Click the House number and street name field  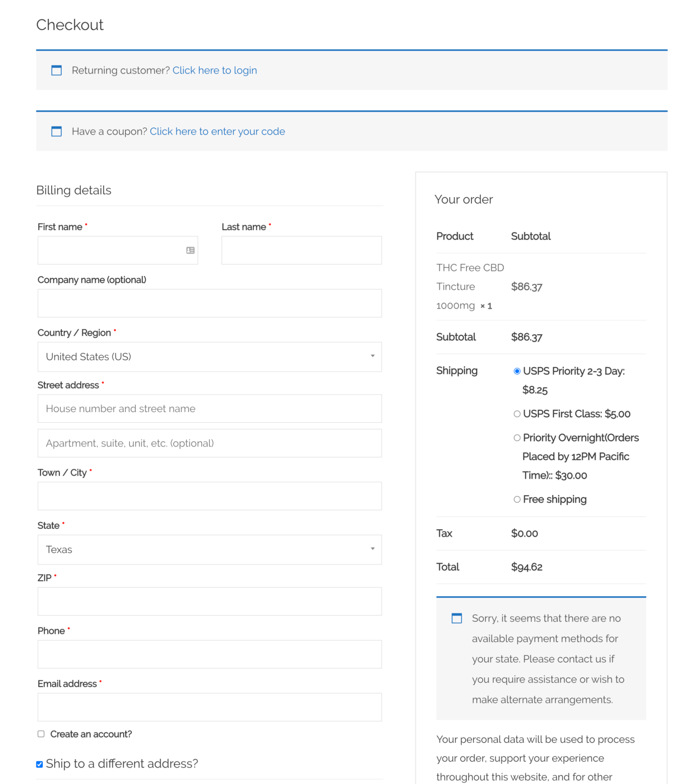(209, 408)
